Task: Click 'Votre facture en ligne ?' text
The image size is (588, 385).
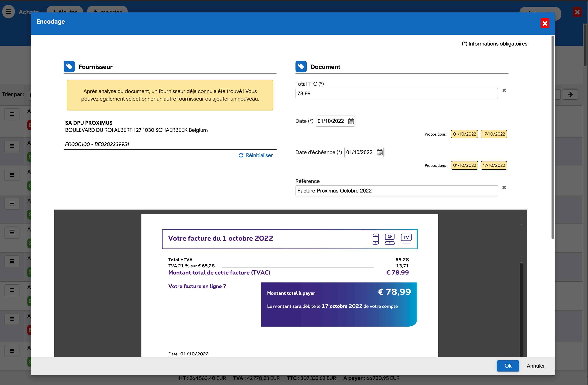Action: [x=197, y=286]
